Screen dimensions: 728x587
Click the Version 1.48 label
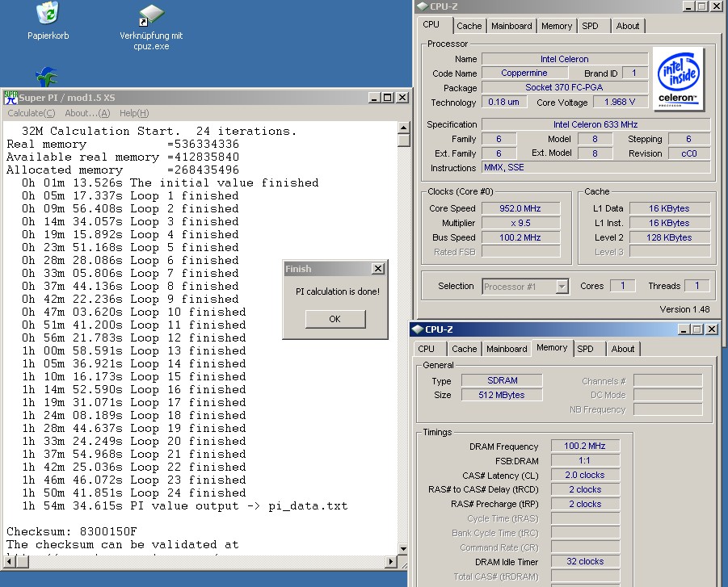point(684,309)
